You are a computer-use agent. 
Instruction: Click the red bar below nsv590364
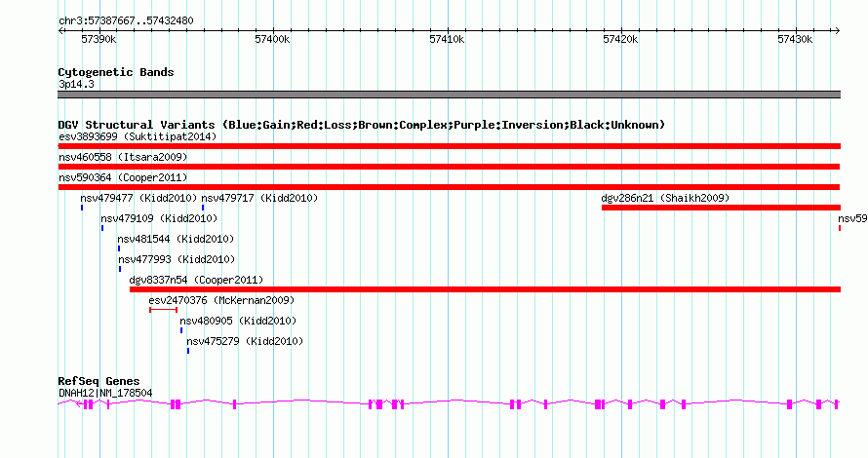pyautogui.click(x=449, y=187)
